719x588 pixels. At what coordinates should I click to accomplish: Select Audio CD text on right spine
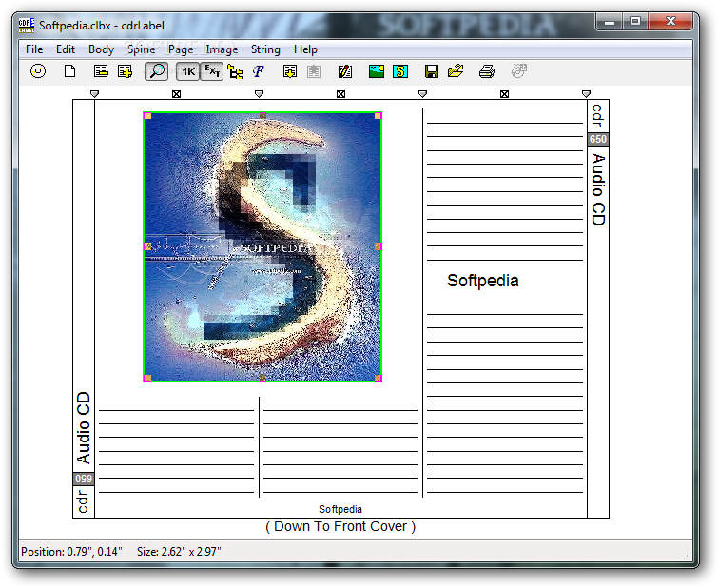(598, 189)
